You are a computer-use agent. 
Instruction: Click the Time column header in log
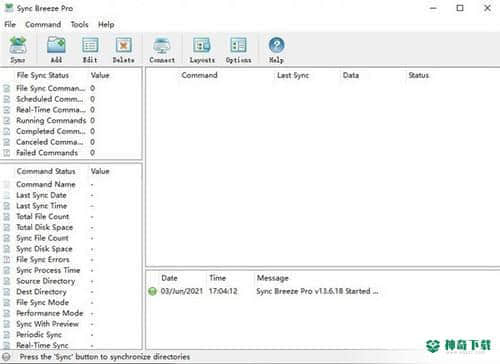[217, 278]
